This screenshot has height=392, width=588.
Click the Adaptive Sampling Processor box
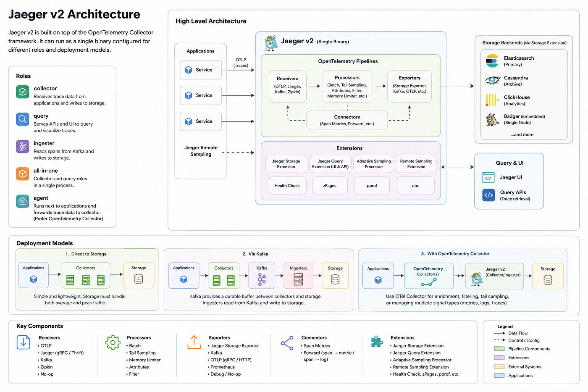coord(374,164)
